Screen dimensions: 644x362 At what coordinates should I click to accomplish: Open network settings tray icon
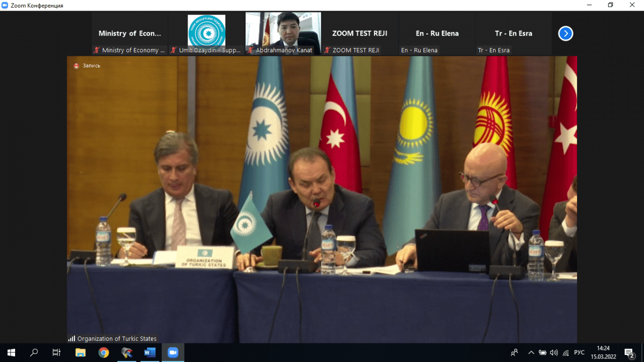(x=566, y=352)
